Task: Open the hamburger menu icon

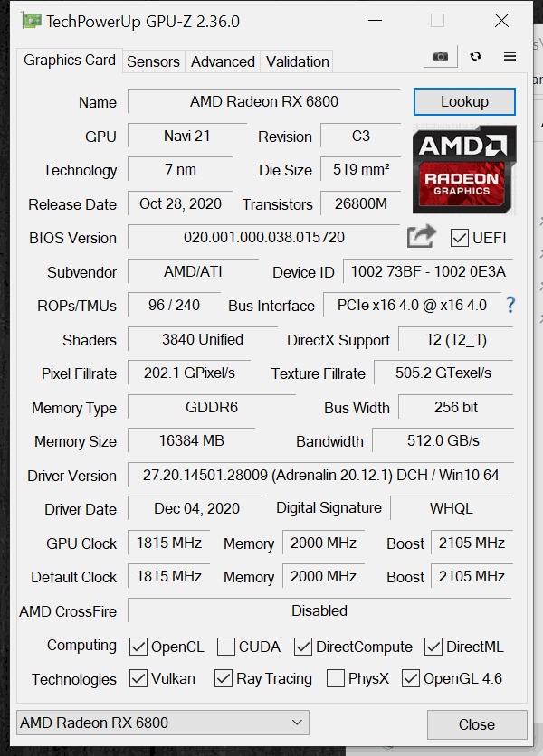Action: tap(510, 56)
